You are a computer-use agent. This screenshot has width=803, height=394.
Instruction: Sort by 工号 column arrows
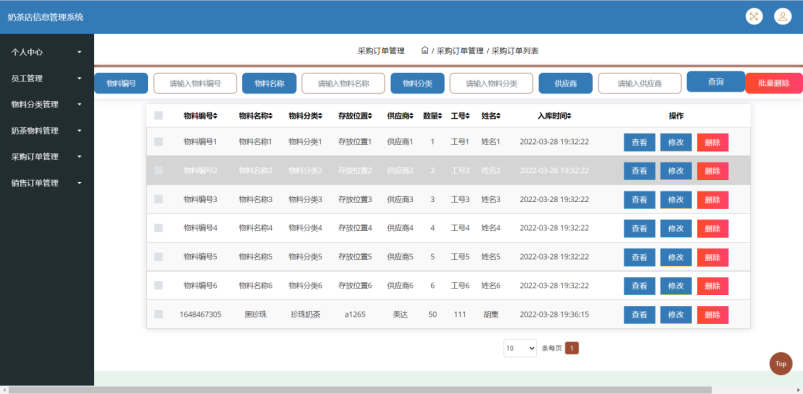point(468,116)
